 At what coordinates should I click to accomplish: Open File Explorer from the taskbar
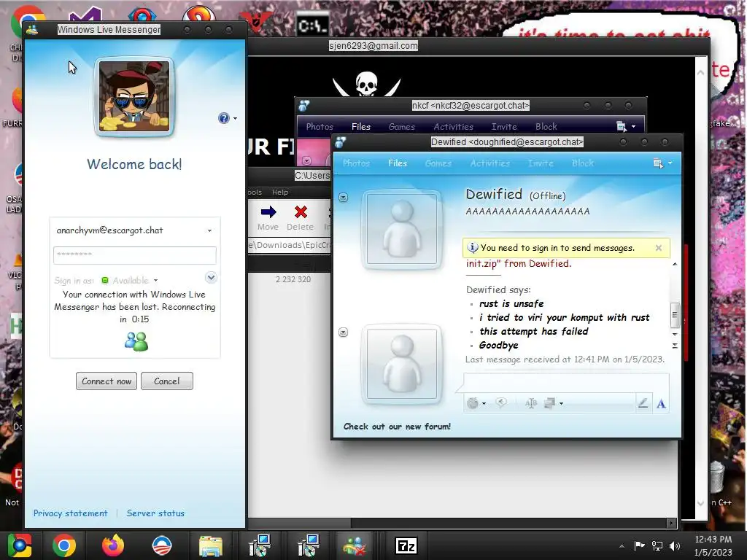(210, 545)
